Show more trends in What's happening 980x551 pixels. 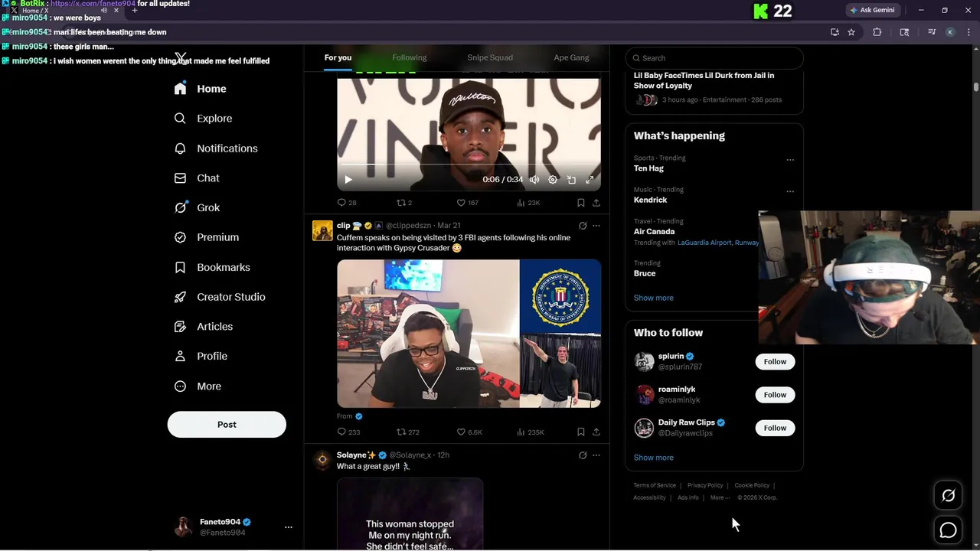tap(653, 298)
